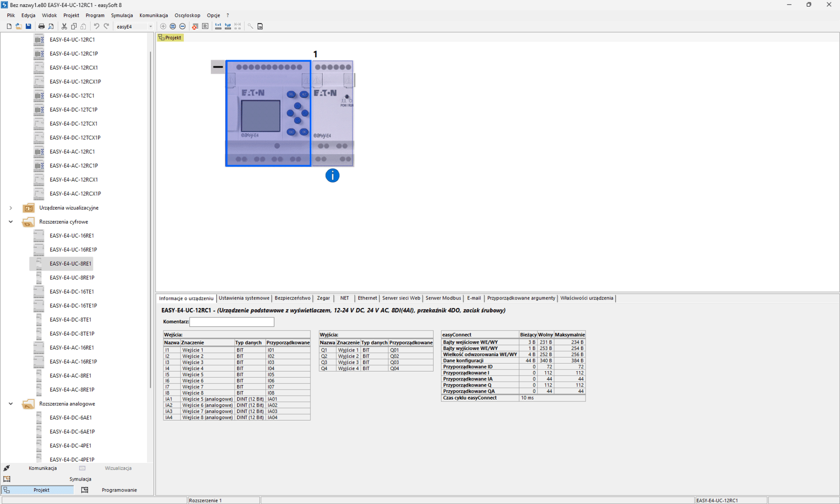Click the device tree vertical scrollbar
Viewport: 840px width, 504px height.
[x=150, y=219]
